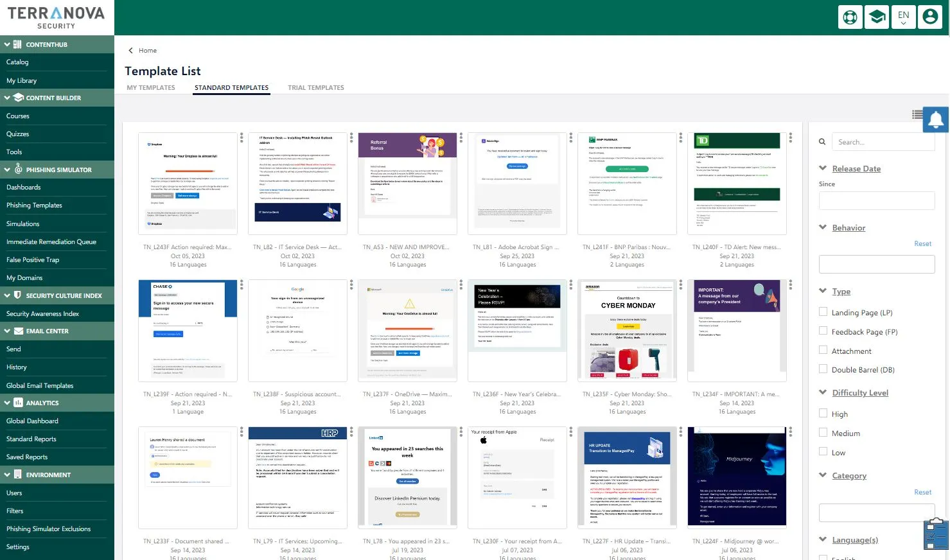Open three-dot menu for TN_L241F BNP Paribas

(681, 137)
